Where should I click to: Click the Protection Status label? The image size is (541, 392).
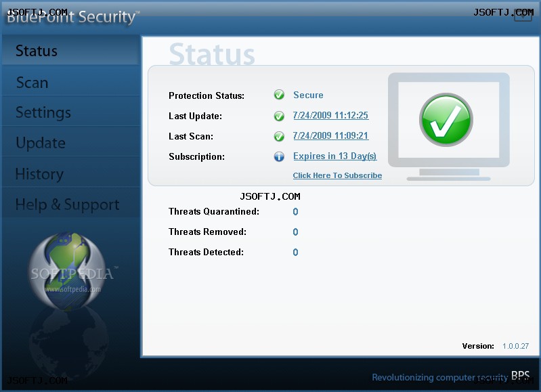click(x=207, y=95)
